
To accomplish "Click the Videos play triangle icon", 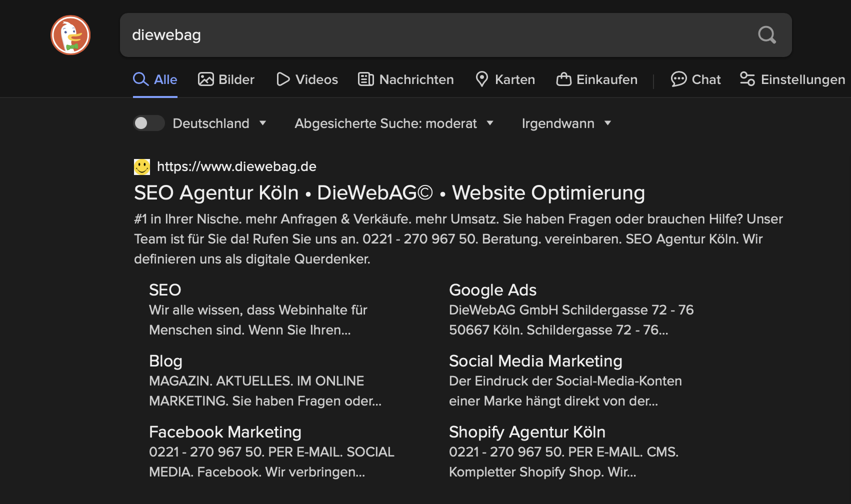I will click(283, 79).
